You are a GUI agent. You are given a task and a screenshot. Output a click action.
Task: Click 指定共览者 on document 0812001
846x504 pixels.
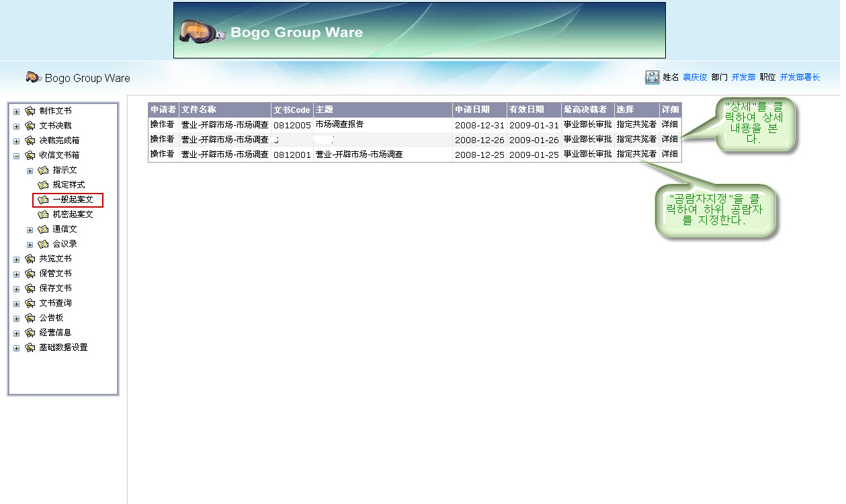point(636,153)
